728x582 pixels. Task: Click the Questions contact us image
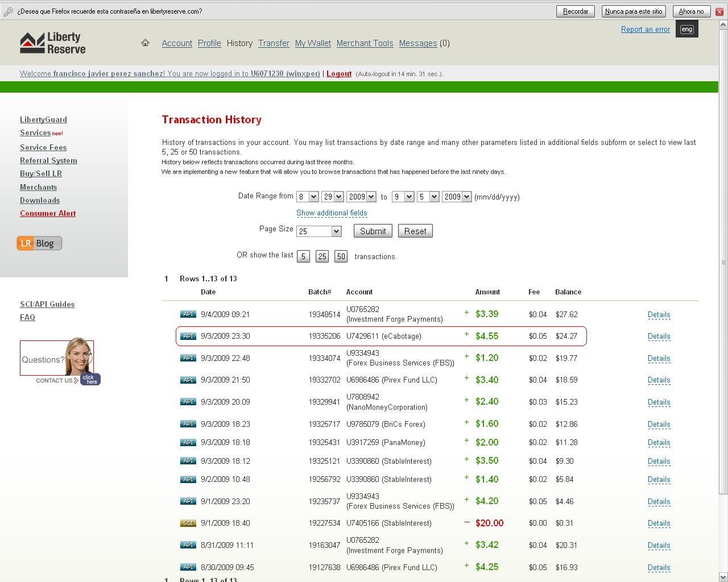[60, 361]
